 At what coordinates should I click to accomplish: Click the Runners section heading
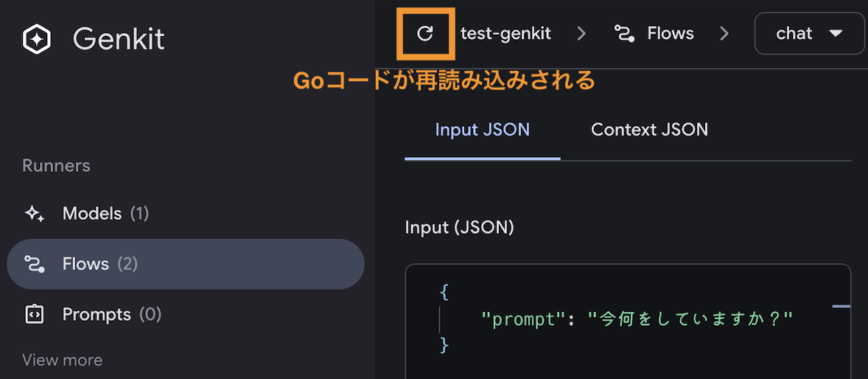(x=56, y=166)
